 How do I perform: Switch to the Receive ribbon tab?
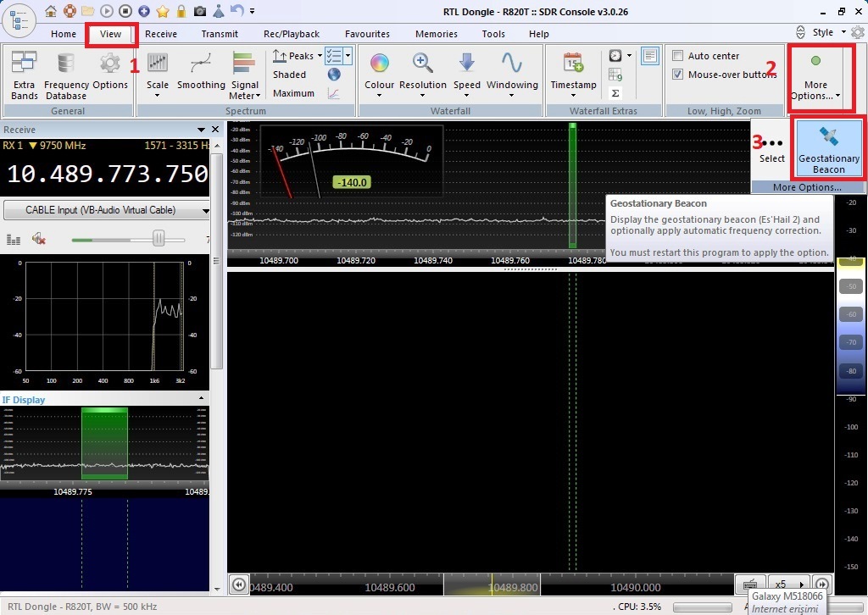coord(161,34)
